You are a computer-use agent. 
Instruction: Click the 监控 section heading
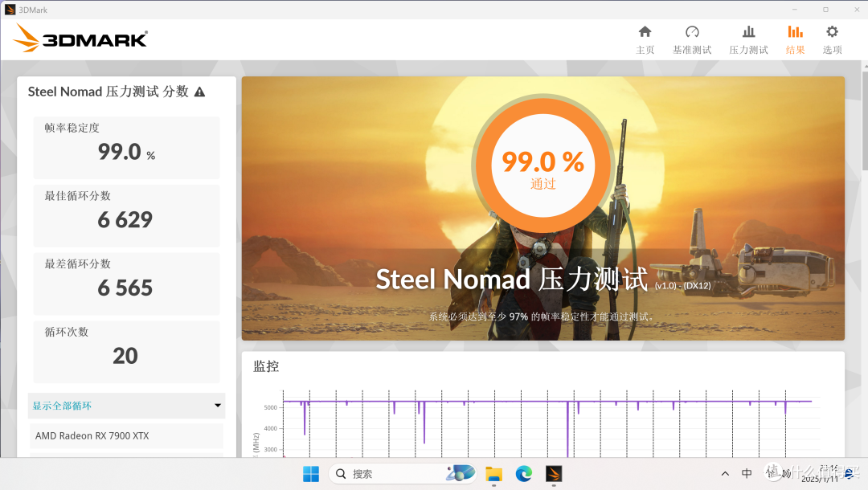coord(266,366)
